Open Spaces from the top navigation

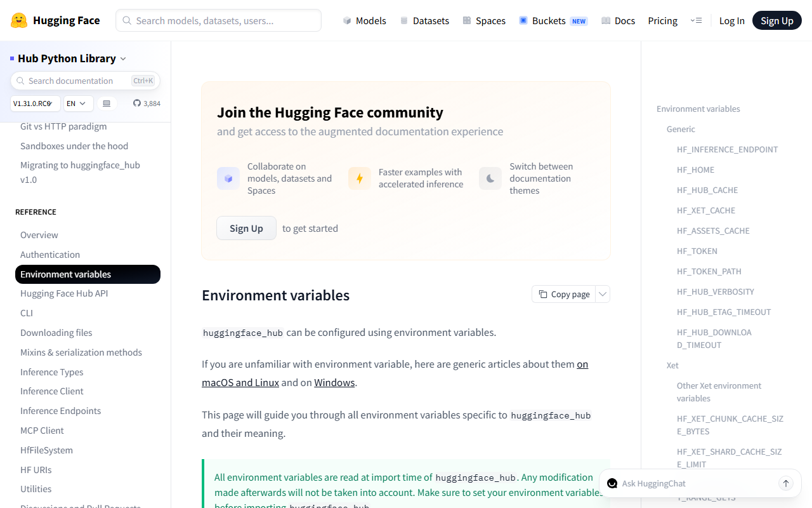pyautogui.click(x=484, y=20)
